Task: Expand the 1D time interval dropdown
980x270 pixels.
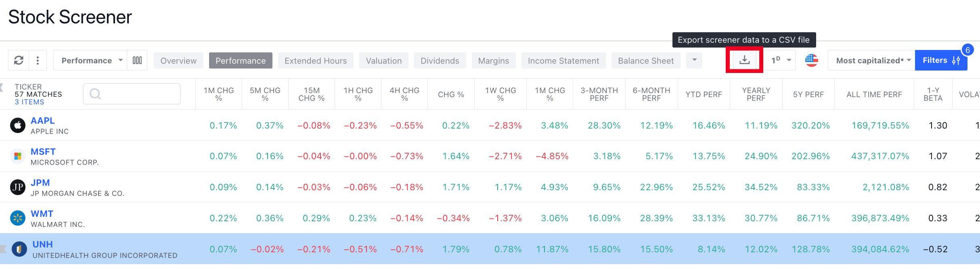Action: pos(781,60)
